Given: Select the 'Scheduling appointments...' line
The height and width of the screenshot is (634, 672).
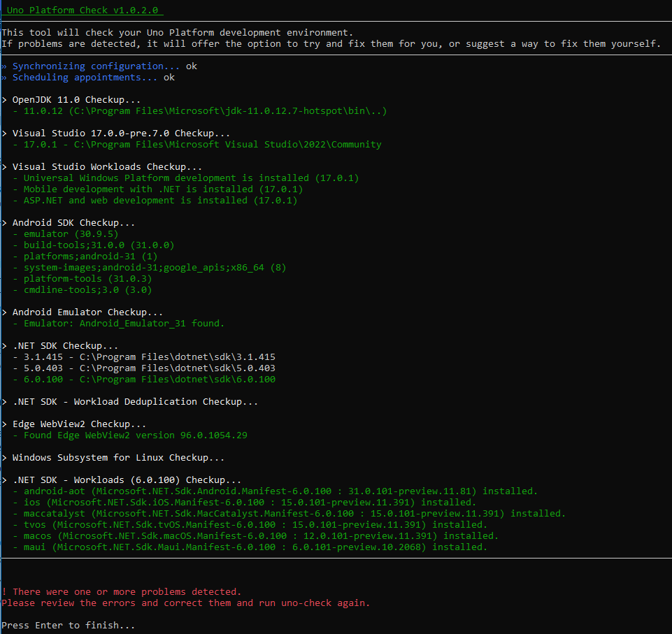Looking at the screenshot, I should click(88, 77).
